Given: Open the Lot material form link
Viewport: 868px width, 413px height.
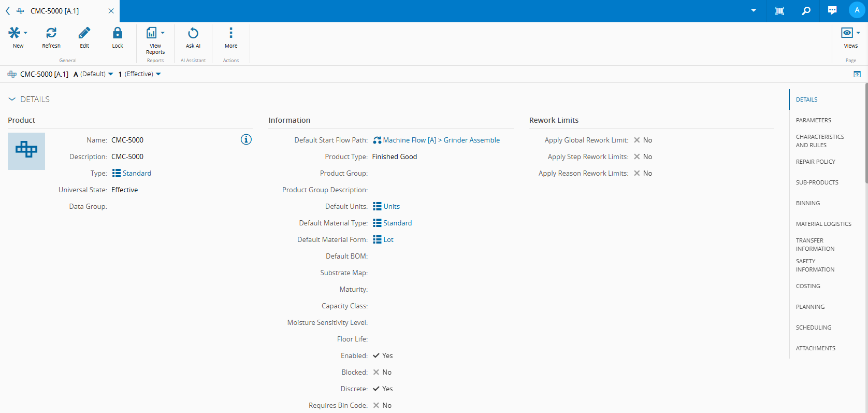Looking at the screenshot, I should pos(388,239).
